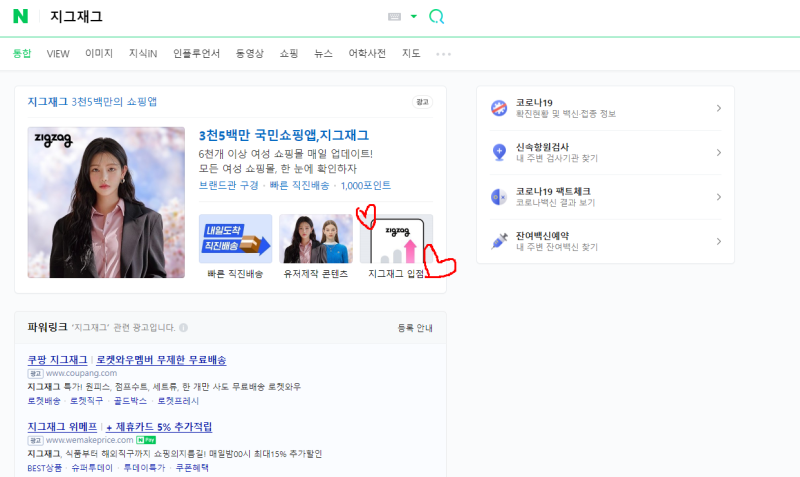The height and width of the screenshot is (477, 800).
Task: Visit the www.coupang.com URL
Action: tap(81, 373)
